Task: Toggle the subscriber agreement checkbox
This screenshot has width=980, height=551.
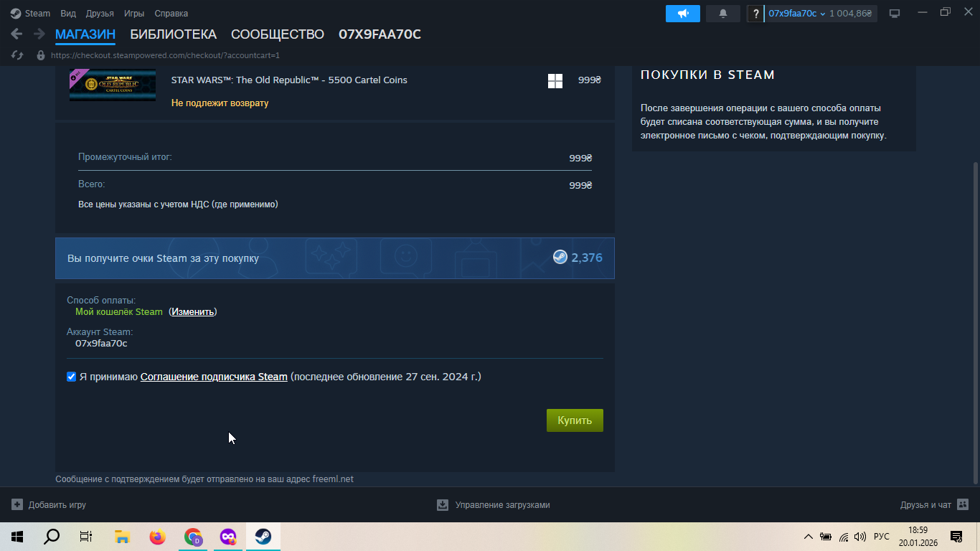Action: [71, 377]
